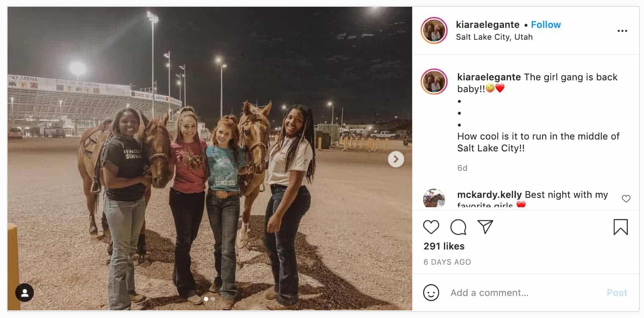
Task: Open emoji picker smiley icon
Action: coord(431,293)
